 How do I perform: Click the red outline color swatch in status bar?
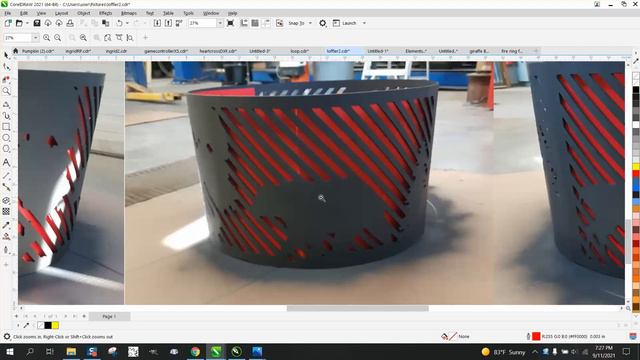pos(536,336)
